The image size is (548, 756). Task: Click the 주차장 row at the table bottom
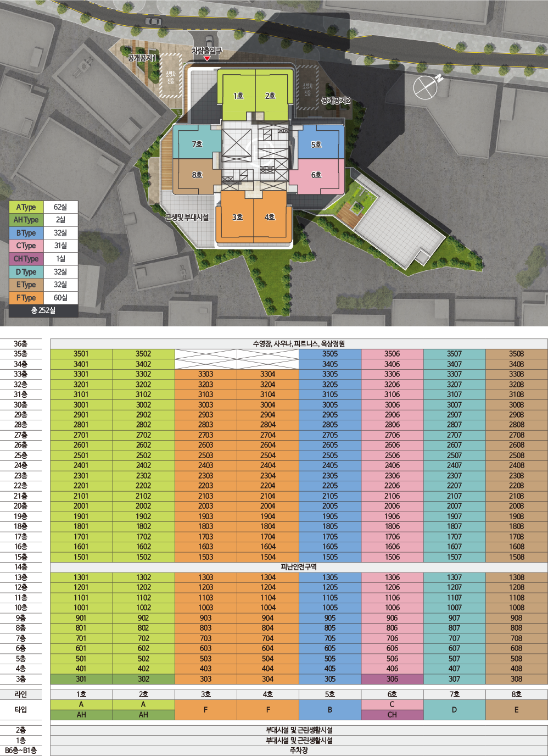click(299, 751)
